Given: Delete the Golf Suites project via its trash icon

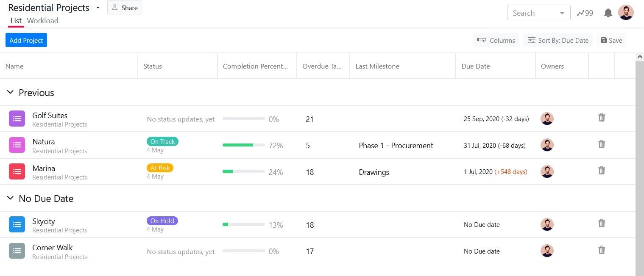Looking at the screenshot, I should pos(601,118).
